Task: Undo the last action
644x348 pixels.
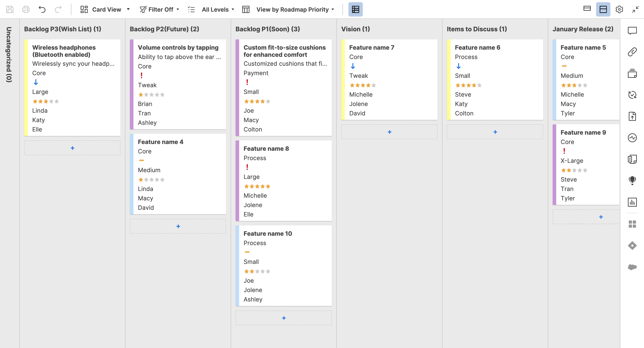Action: coord(42,9)
